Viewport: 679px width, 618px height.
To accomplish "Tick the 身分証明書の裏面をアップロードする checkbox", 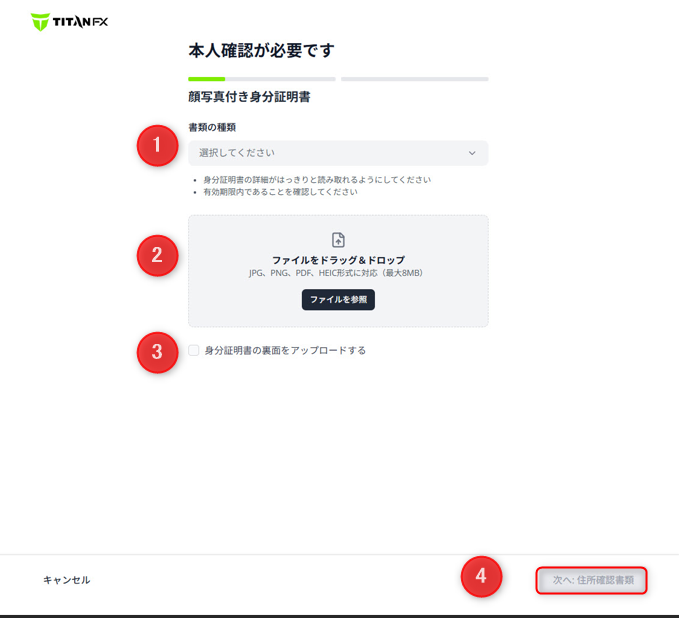I will click(x=194, y=350).
